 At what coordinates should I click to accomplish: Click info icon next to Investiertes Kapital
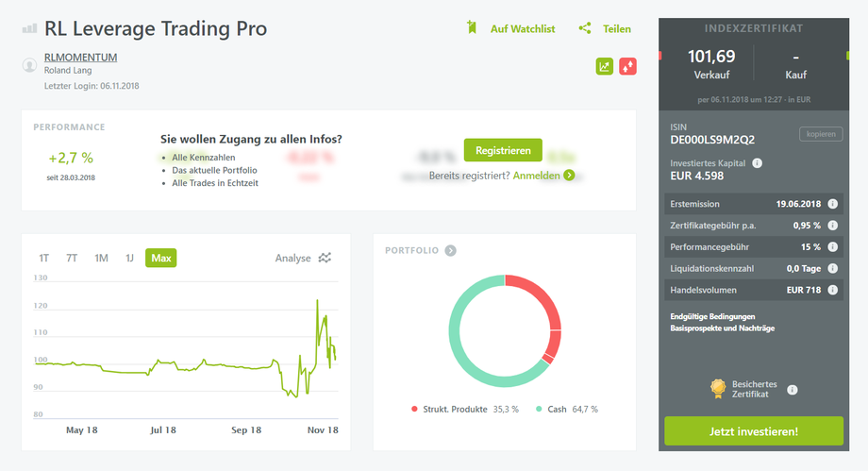(758, 163)
